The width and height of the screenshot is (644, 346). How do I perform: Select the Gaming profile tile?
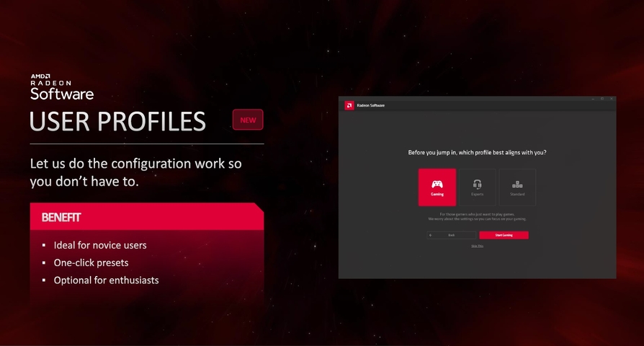pos(437,187)
